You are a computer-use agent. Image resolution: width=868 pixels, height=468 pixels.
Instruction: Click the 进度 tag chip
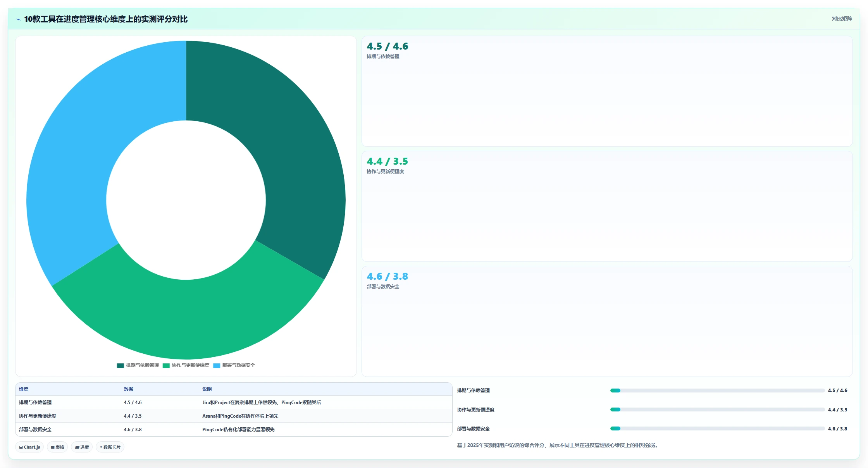click(x=82, y=447)
